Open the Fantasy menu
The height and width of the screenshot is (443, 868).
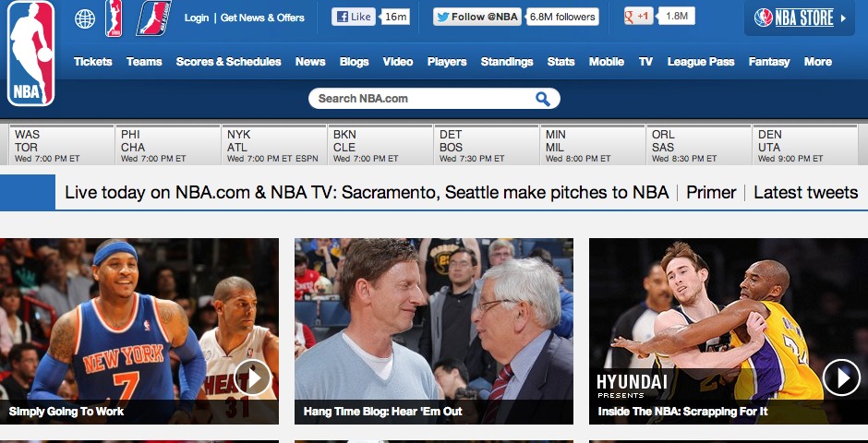[x=769, y=62]
